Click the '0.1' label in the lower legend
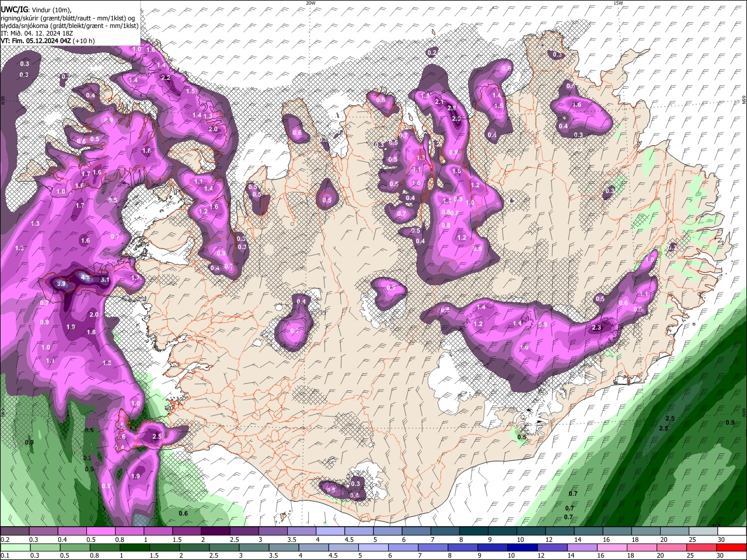Screen dimensions: 747x560 coord(5,555)
